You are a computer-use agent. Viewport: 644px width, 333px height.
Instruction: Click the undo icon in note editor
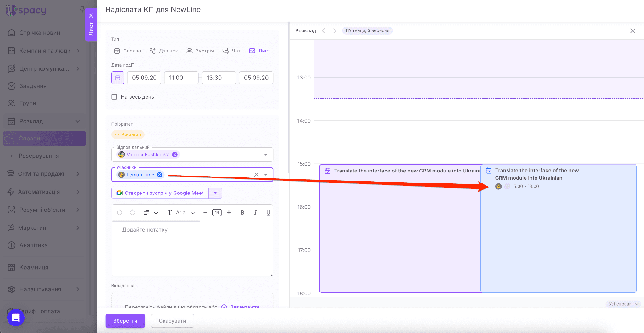(119, 212)
